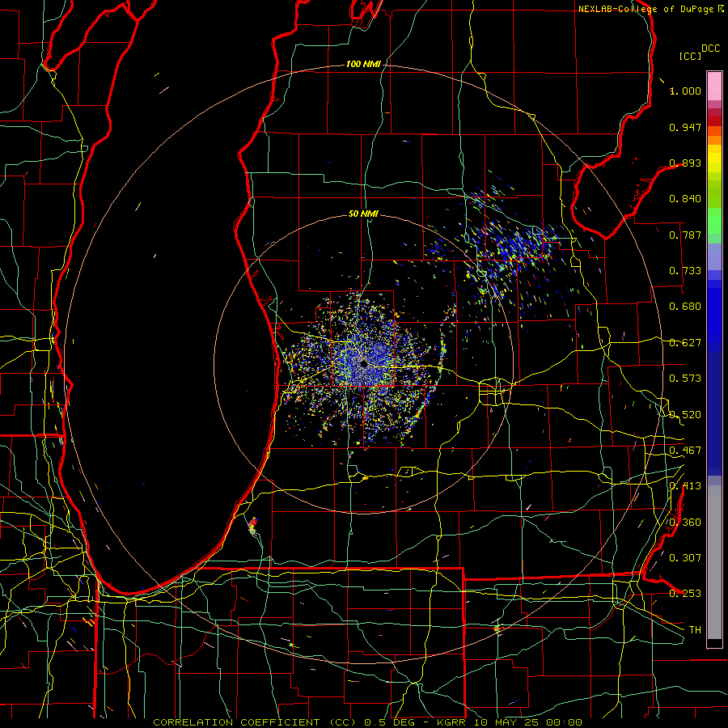Click the pink top segment of the color bar
The height and width of the screenshot is (728, 728).
coord(714,86)
